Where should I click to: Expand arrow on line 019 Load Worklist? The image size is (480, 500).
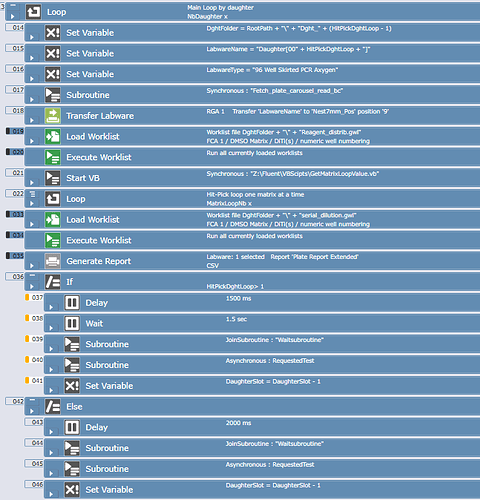click(32, 141)
